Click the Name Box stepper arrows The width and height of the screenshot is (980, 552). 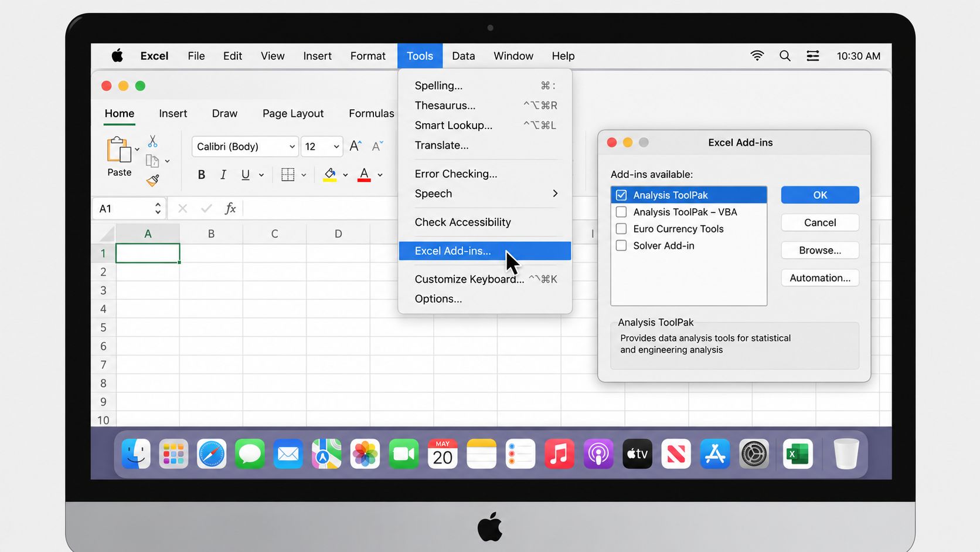click(158, 208)
